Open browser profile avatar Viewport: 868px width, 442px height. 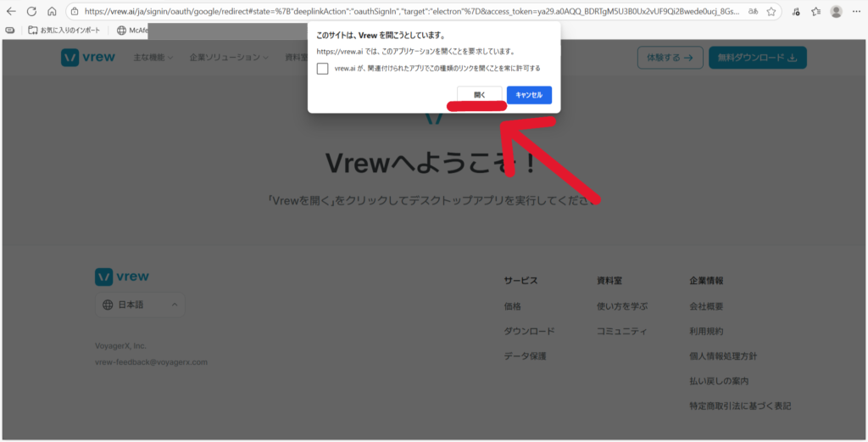click(x=836, y=12)
